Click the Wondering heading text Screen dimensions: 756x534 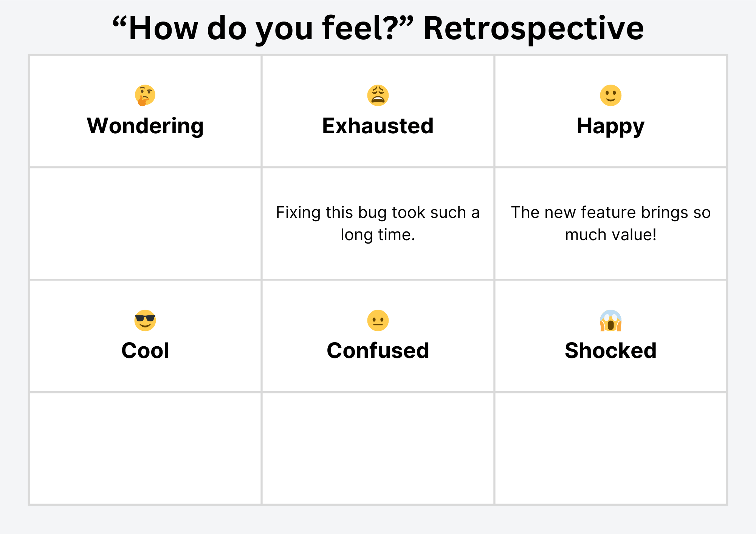[145, 126]
